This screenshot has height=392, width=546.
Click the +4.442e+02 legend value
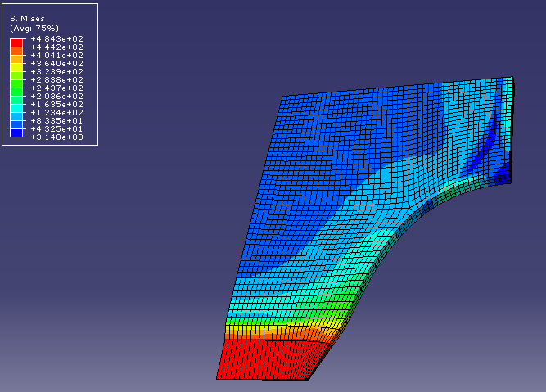click(57, 47)
